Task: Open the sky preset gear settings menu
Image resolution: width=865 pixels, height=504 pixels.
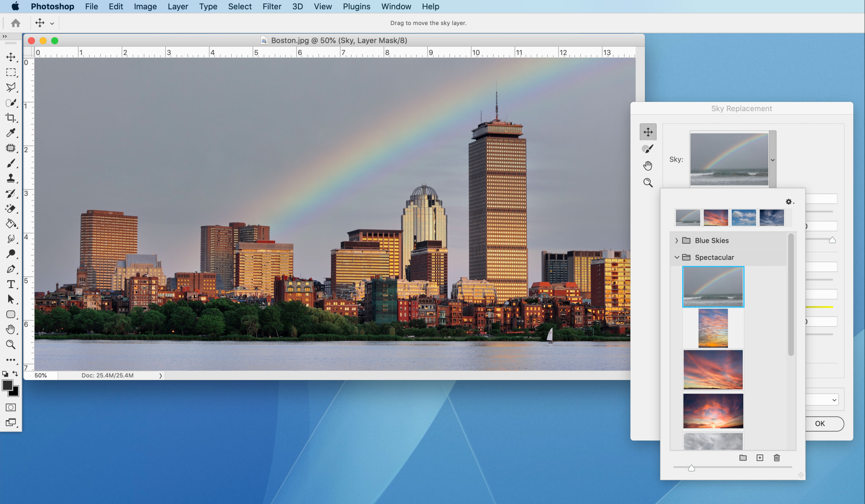Action: tap(790, 202)
